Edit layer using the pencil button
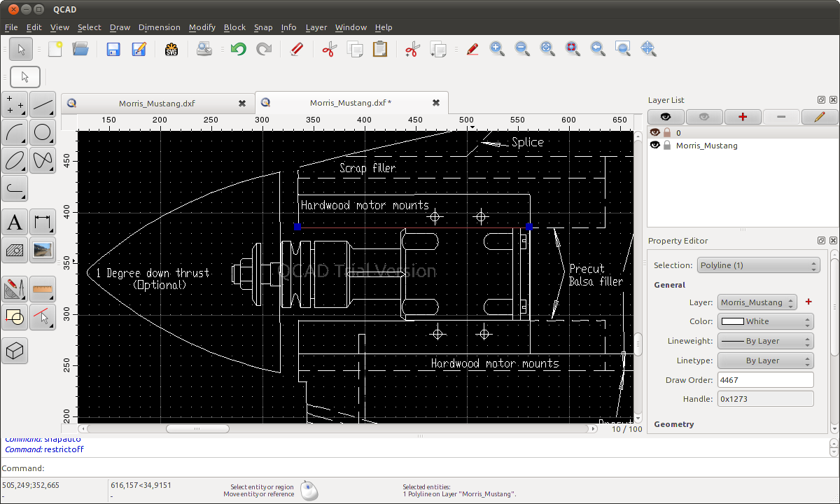This screenshot has width=840, height=504. 820,117
